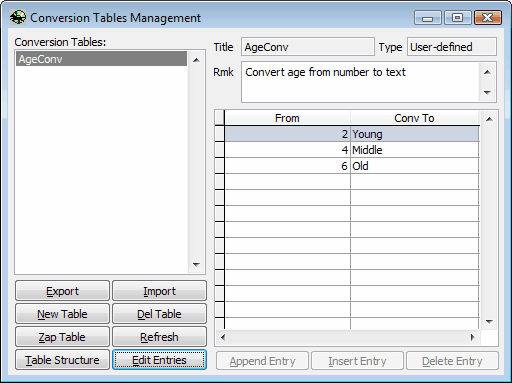512x383 pixels.
Task: Select the cell with From value 2
Action: pyautogui.click(x=287, y=134)
